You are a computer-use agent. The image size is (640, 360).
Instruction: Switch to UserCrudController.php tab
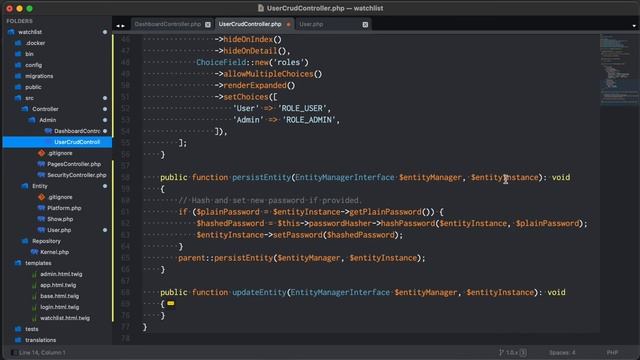coord(250,24)
